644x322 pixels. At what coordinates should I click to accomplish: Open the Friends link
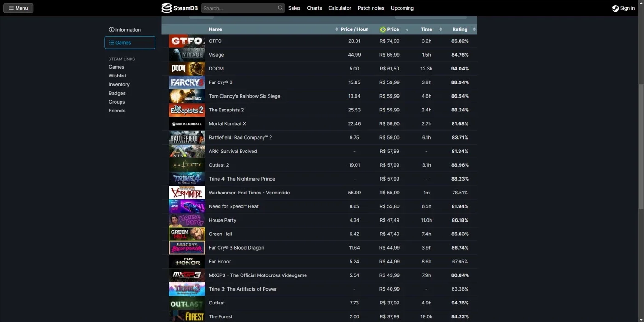[x=117, y=111]
